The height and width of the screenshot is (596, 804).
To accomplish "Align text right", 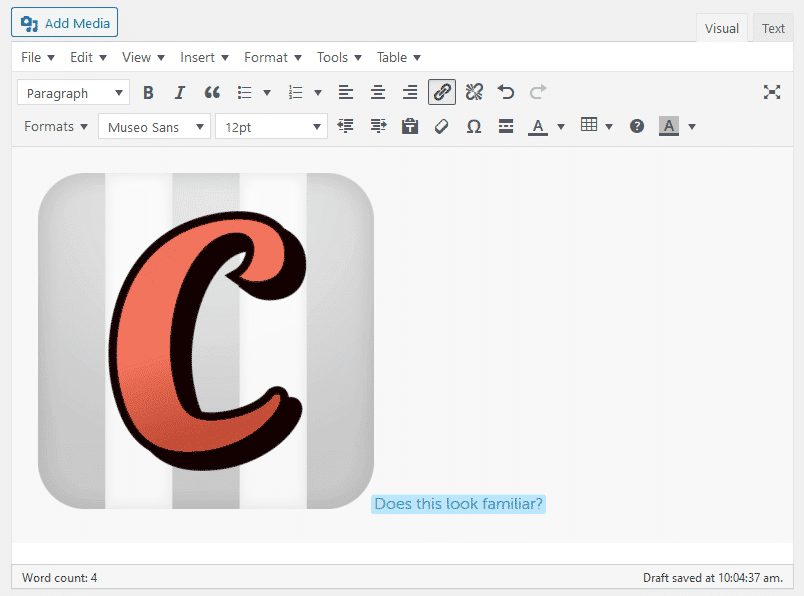I will (x=410, y=93).
